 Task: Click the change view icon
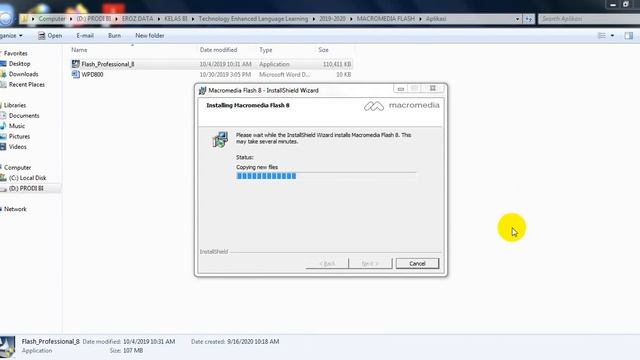[x=602, y=36]
